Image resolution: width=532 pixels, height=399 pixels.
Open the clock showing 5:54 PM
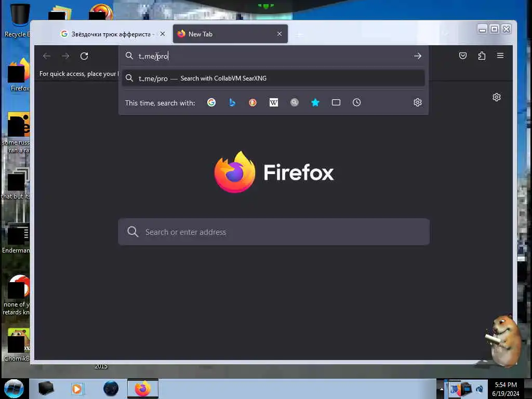(x=506, y=389)
